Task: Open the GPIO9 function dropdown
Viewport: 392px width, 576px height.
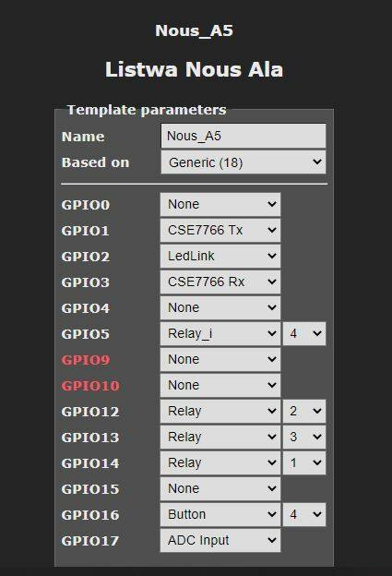Action: tap(220, 359)
